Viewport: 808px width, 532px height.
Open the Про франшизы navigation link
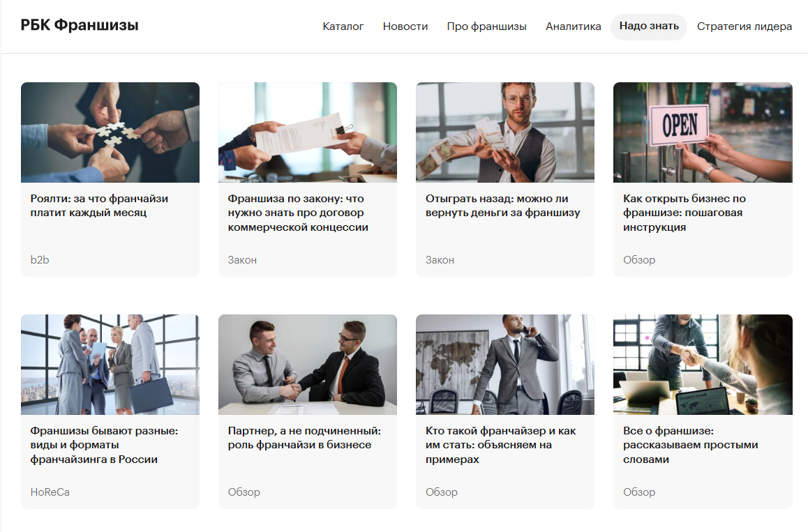(486, 26)
